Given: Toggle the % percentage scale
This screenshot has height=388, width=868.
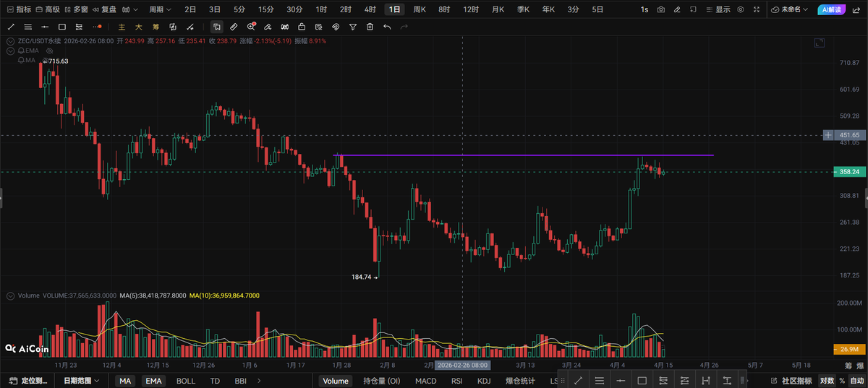Looking at the screenshot, I should [x=842, y=381].
